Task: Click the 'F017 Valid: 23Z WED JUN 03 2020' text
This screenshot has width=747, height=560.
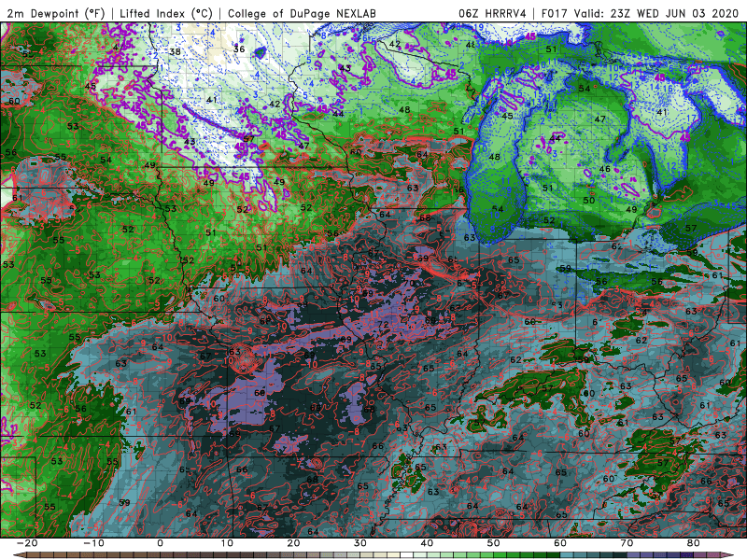Action: pyautogui.click(x=640, y=13)
